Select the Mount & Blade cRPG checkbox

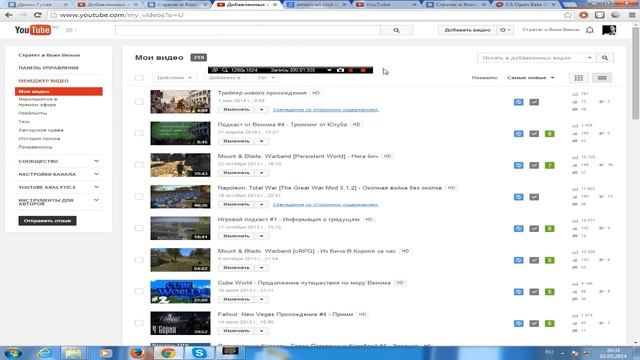[139, 260]
